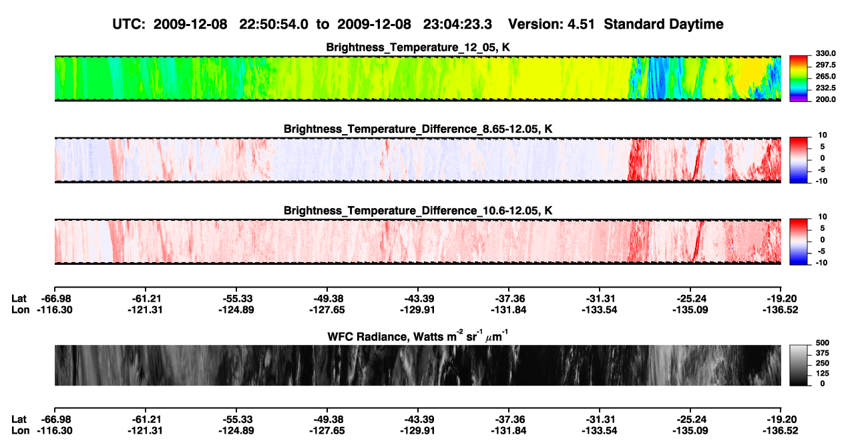Click 'Standard Daytime' in the header

662,24
